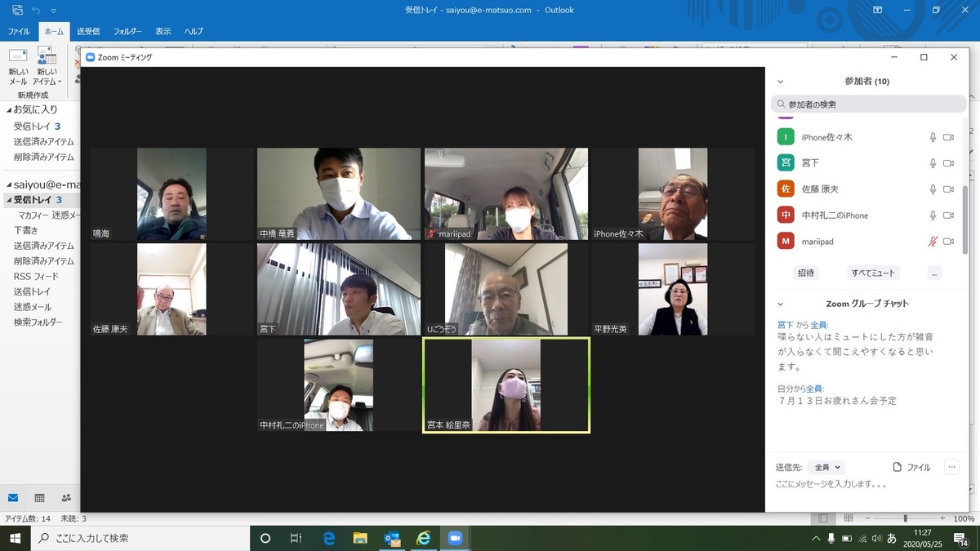This screenshot has width=980, height=551.
Task: Select 宮本 絵里奈 highlighted video tile
Action: tap(506, 385)
